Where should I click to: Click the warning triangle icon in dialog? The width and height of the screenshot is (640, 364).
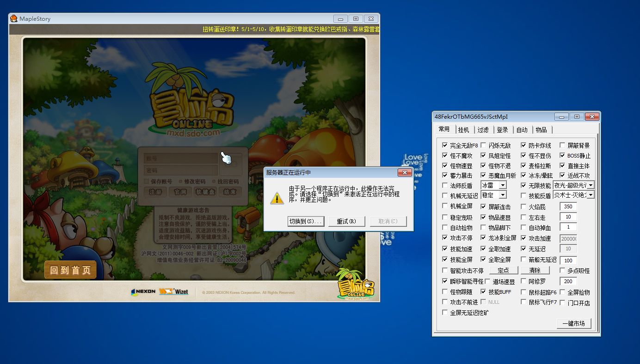(x=277, y=198)
